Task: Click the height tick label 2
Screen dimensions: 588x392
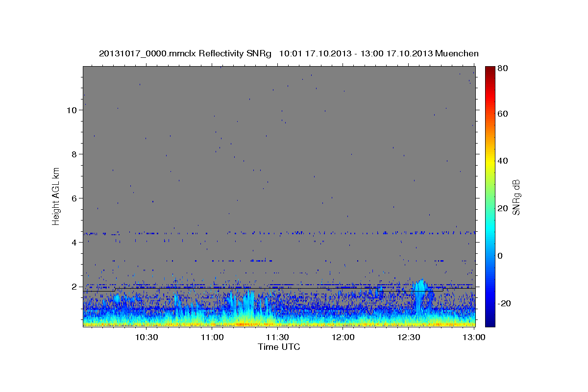Action: pyautogui.click(x=74, y=286)
